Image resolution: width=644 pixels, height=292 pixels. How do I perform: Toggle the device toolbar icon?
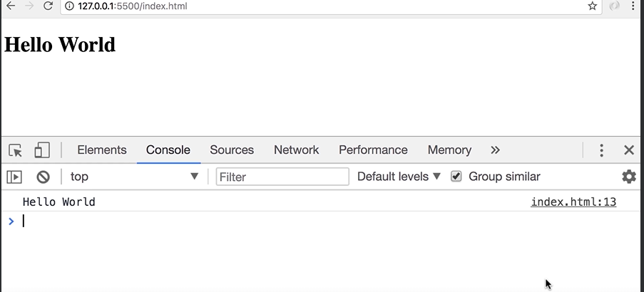tap(42, 150)
